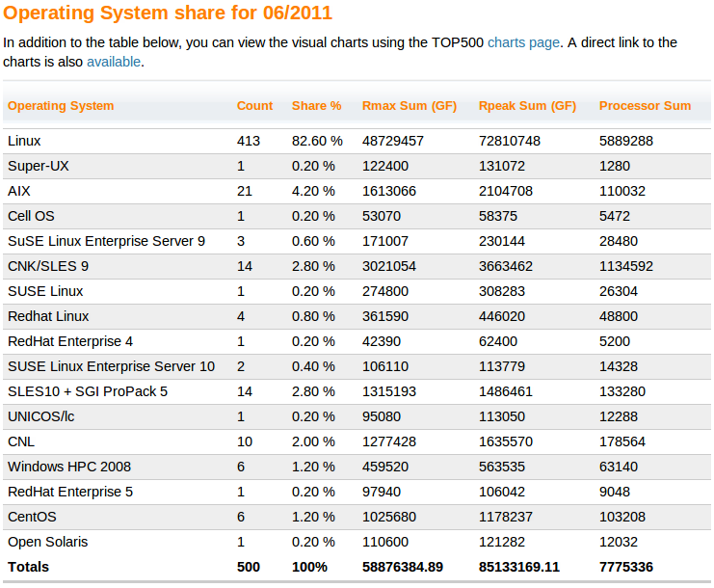This screenshot has width=714, height=588.
Task: Click Totals processor sum '7775336'
Action: (625, 567)
